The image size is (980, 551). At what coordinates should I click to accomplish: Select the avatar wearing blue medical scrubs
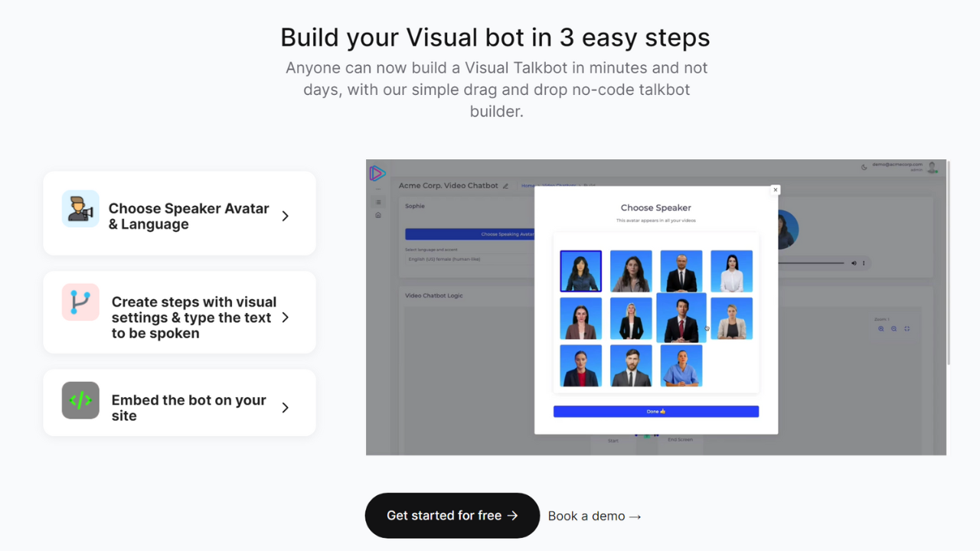(681, 366)
